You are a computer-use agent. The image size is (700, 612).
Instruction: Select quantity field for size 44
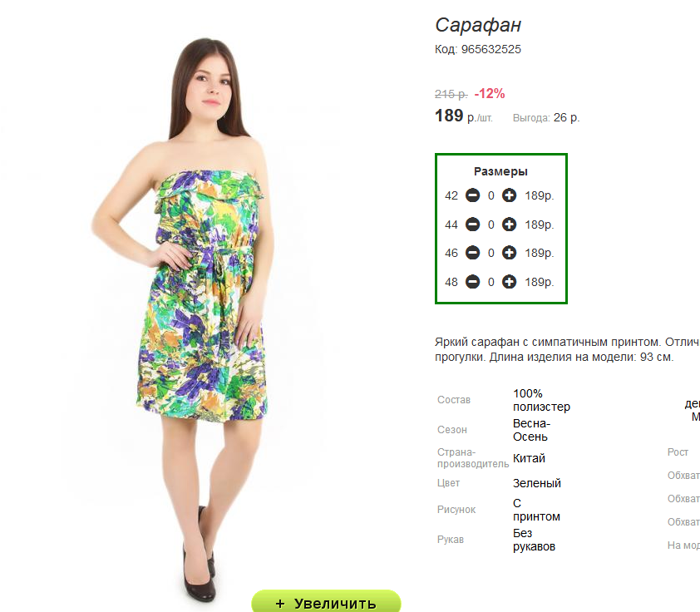click(491, 225)
